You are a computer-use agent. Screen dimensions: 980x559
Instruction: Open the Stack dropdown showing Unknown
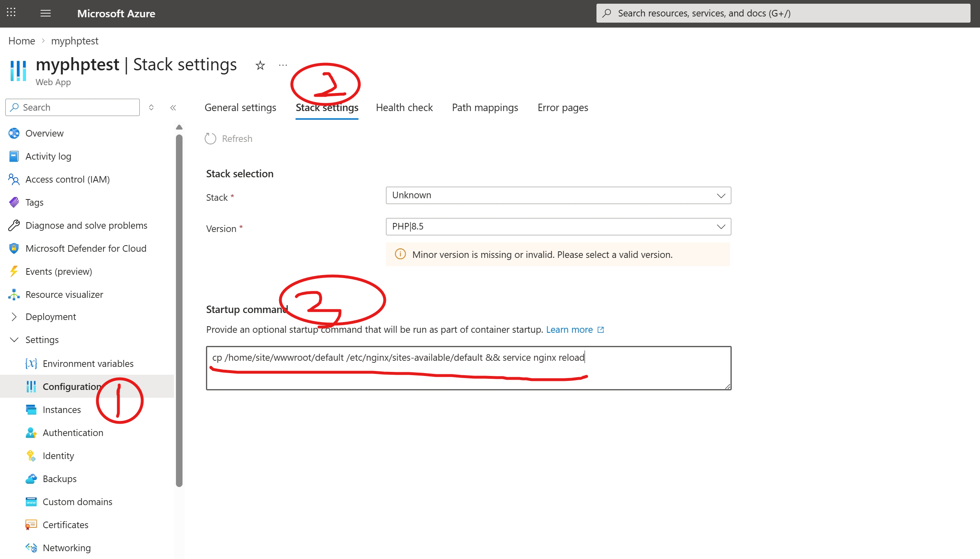[558, 195]
